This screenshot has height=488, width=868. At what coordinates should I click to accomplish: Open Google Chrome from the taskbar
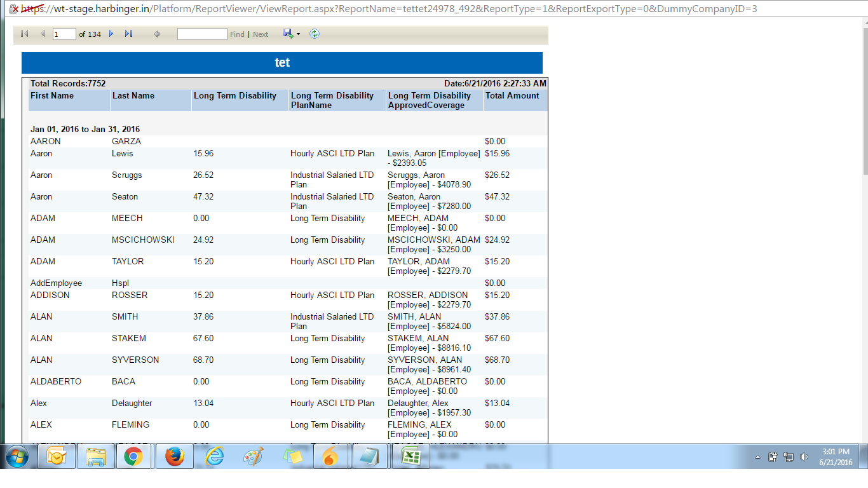tap(133, 457)
